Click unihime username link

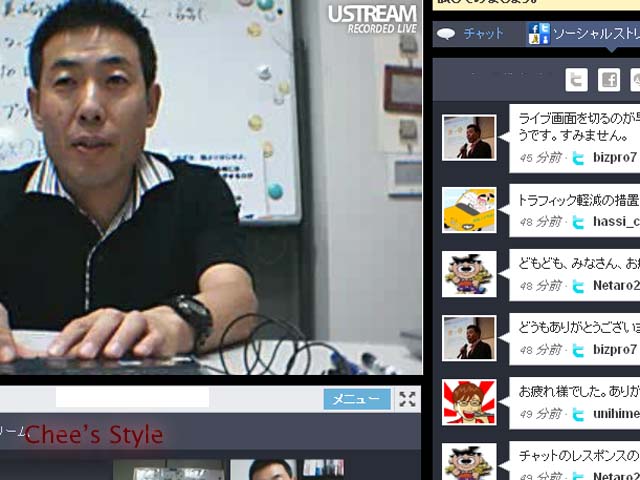coord(615,414)
